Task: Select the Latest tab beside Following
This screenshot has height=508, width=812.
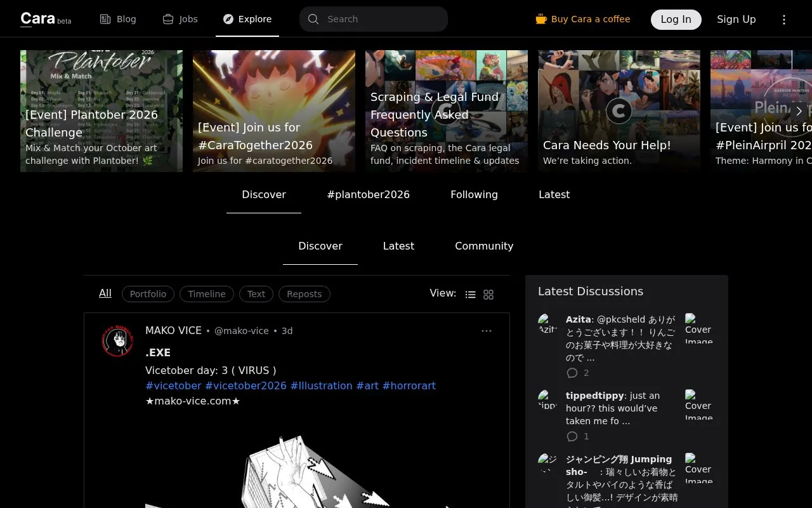Action: click(554, 195)
